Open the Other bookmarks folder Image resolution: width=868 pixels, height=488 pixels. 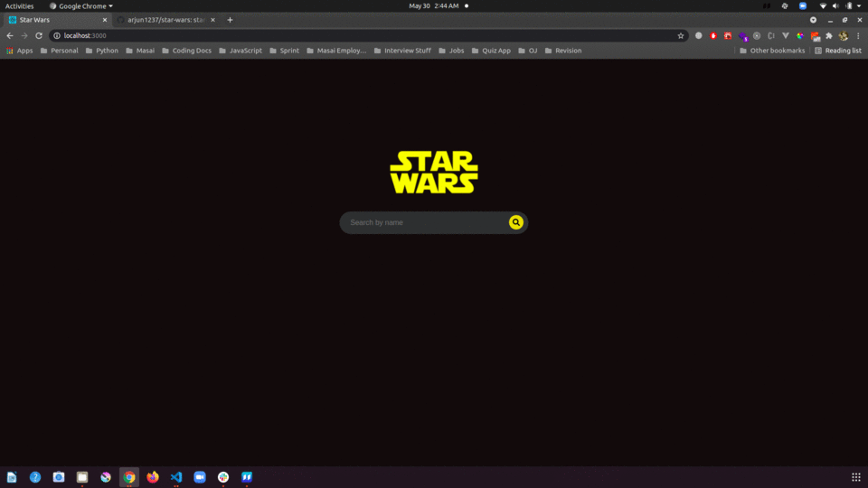[771, 51]
